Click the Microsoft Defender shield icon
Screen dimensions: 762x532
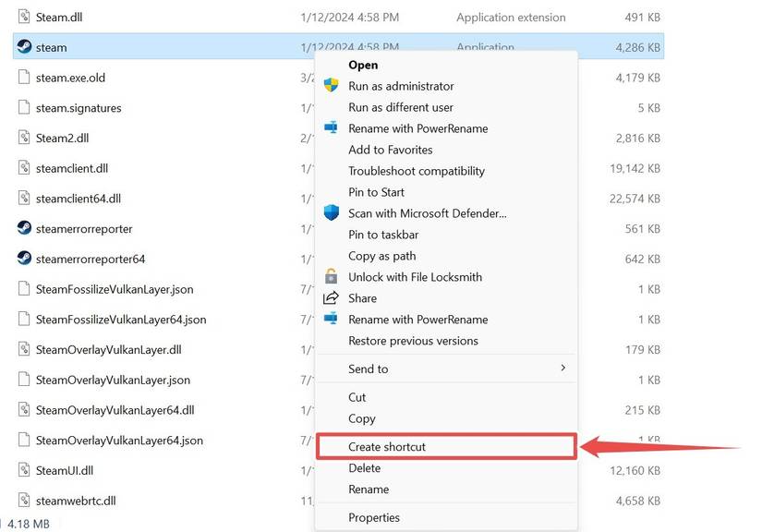pyautogui.click(x=331, y=213)
